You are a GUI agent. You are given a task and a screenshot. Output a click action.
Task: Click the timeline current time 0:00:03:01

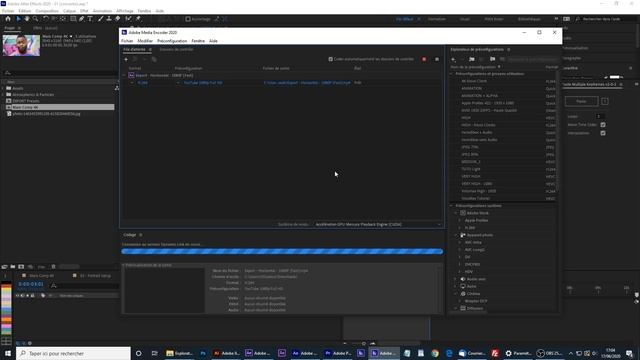click(31, 284)
